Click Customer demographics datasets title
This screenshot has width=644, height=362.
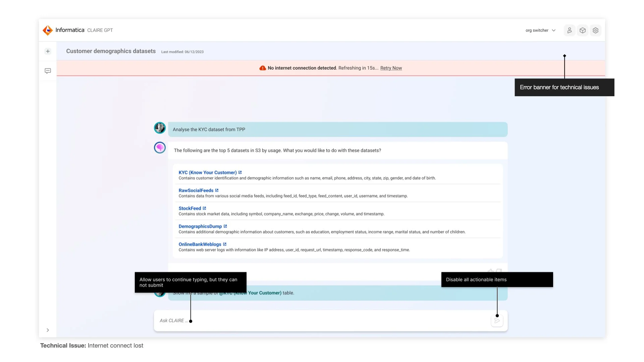[111, 51]
